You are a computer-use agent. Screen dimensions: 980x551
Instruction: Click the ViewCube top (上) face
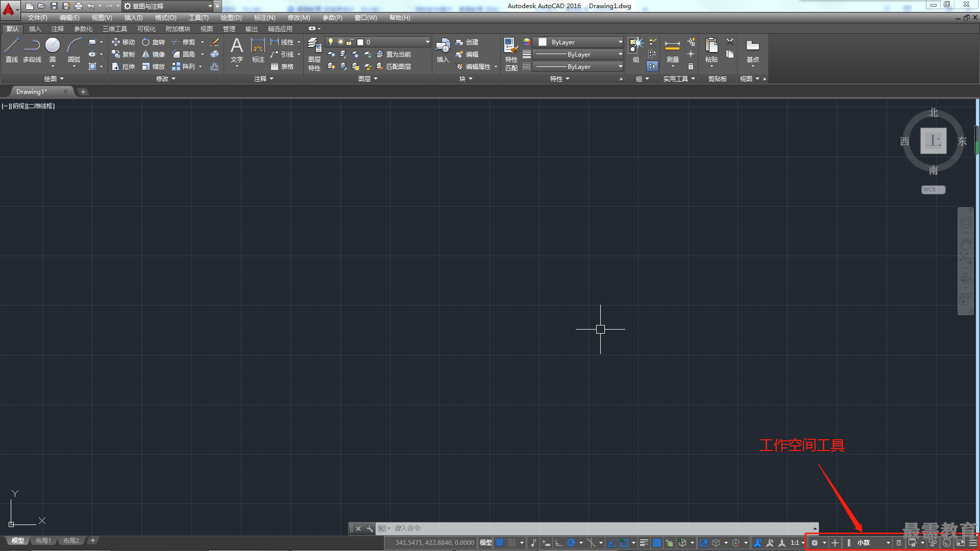coord(933,141)
